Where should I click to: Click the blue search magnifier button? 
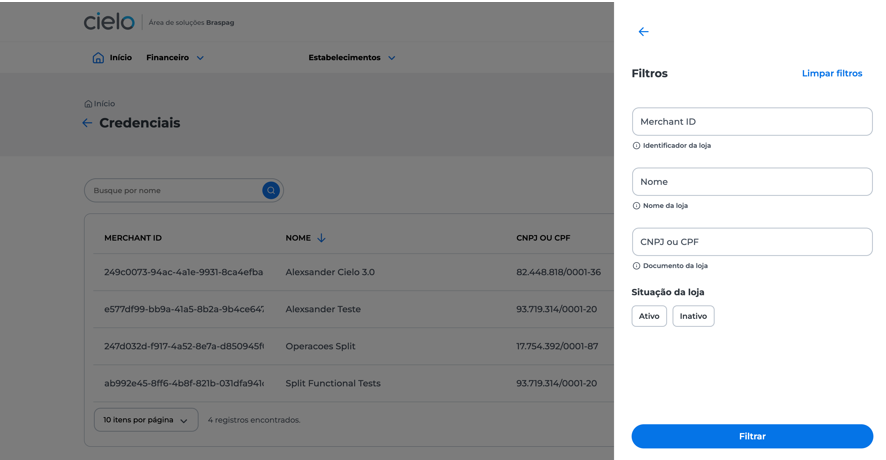coord(271,190)
